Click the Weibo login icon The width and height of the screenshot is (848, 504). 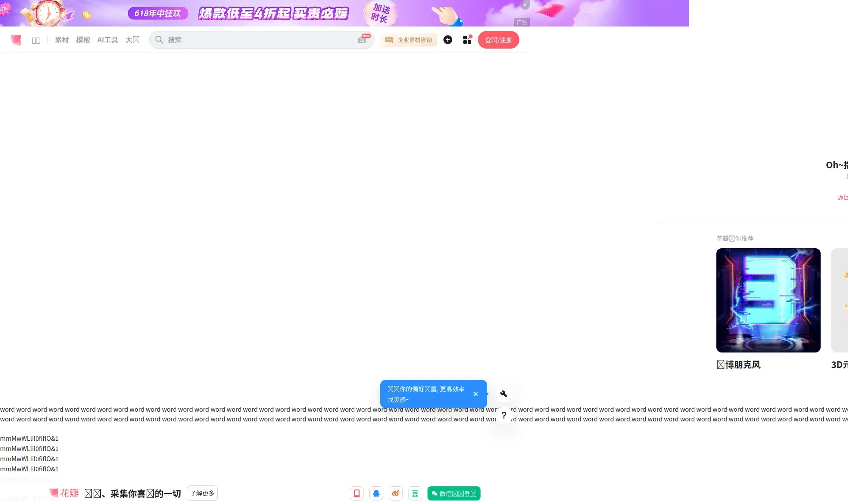coord(396,493)
